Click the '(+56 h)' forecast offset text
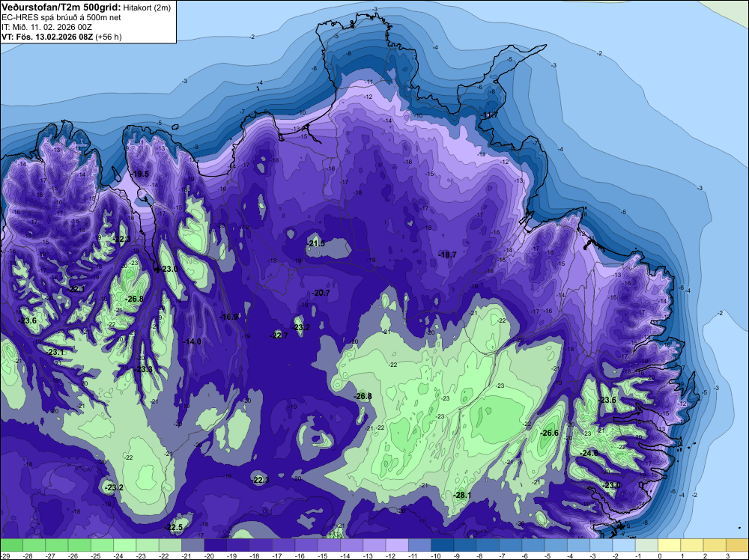 109,37
